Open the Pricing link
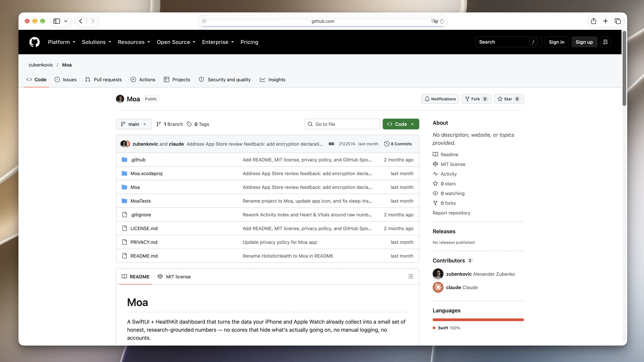 (249, 42)
